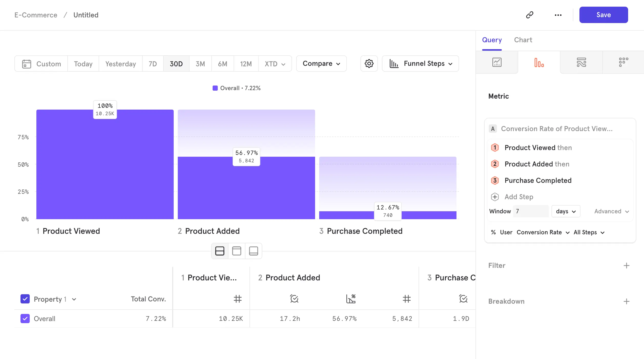Switch to the flow/sankey visualization icon
Screen dimensions: 644x359
(x=581, y=62)
